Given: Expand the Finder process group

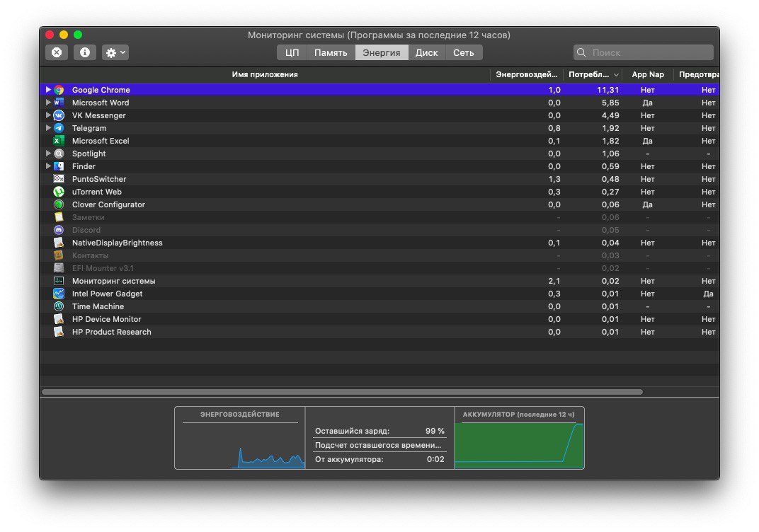Looking at the screenshot, I should pos(48,166).
